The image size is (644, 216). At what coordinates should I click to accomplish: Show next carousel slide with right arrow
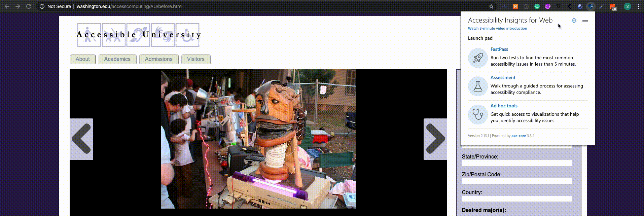(435, 139)
